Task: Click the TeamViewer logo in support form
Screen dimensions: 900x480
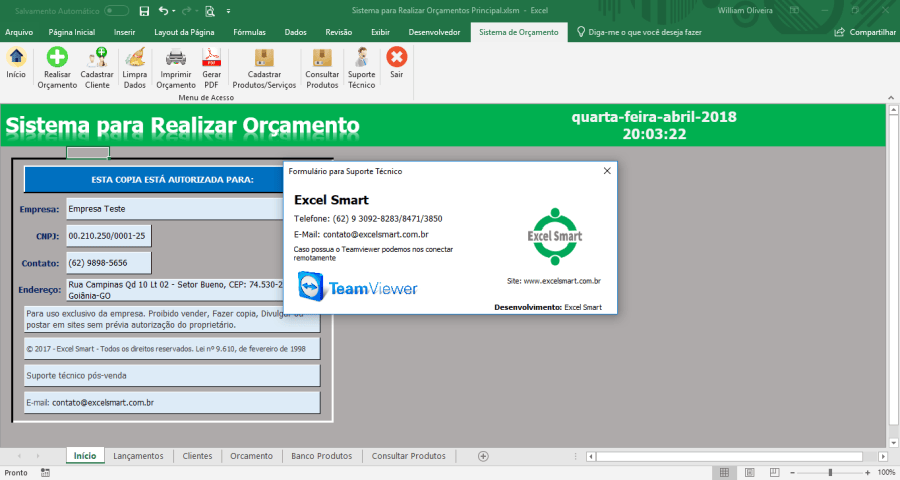Action: 358,287
